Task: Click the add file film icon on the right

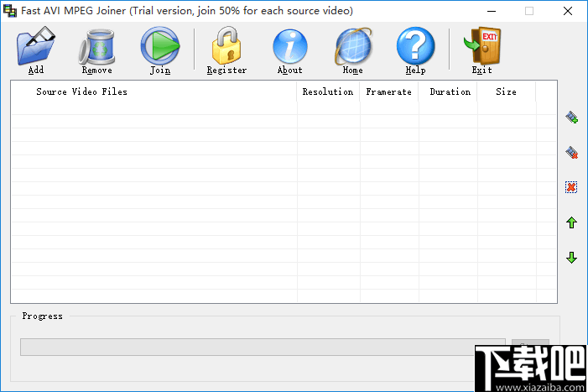Action: coord(571,118)
